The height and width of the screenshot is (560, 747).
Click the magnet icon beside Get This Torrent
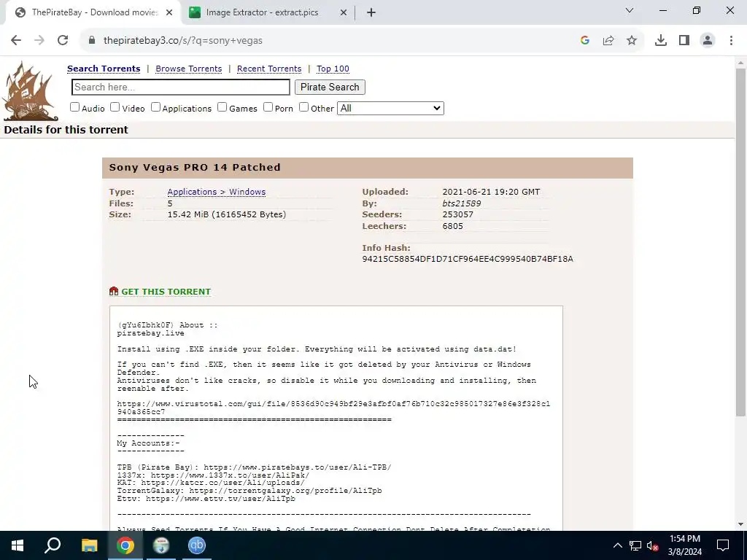113,291
